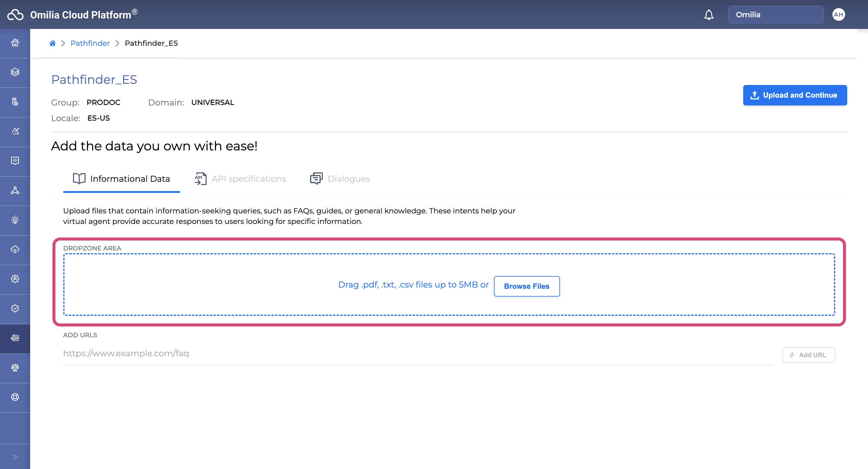Click the cloud icon in sidebar
The width and height of the screenshot is (868, 469).
tap(15, 249)
